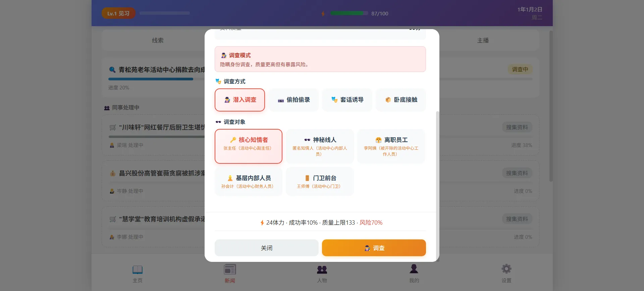
Task: Open the 主页 book icon
Action: coord(138,269)
